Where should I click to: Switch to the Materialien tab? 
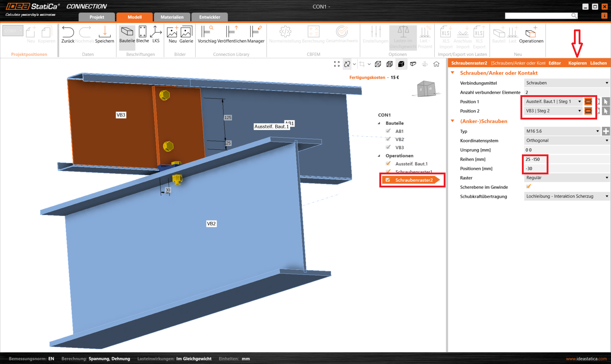point(172,17)
